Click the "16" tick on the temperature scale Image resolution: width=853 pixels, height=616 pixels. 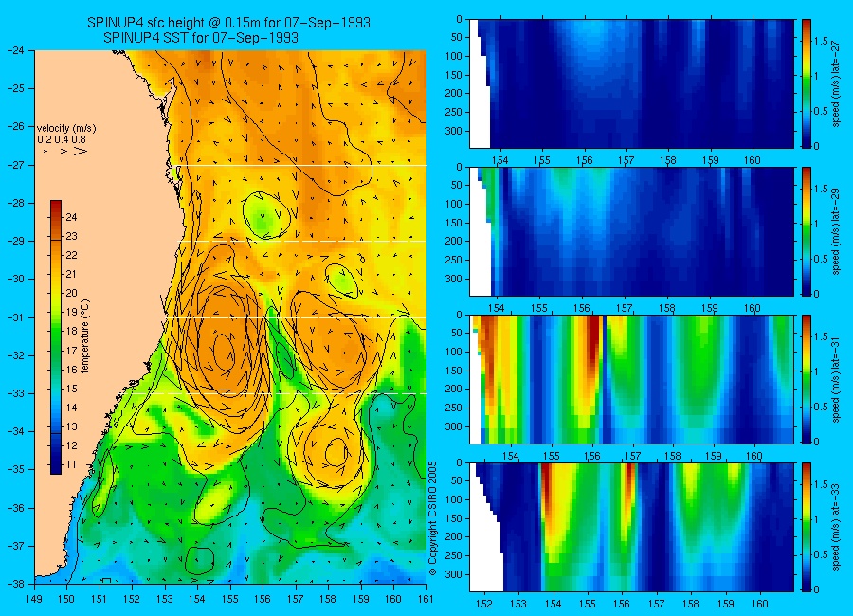tap(71, 370)
